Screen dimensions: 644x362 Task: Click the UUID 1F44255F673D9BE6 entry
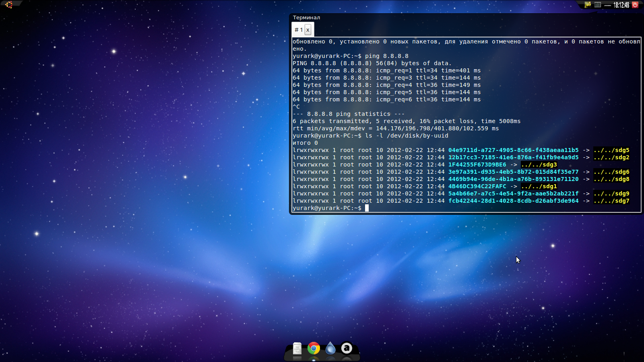[x=477, y=165]
